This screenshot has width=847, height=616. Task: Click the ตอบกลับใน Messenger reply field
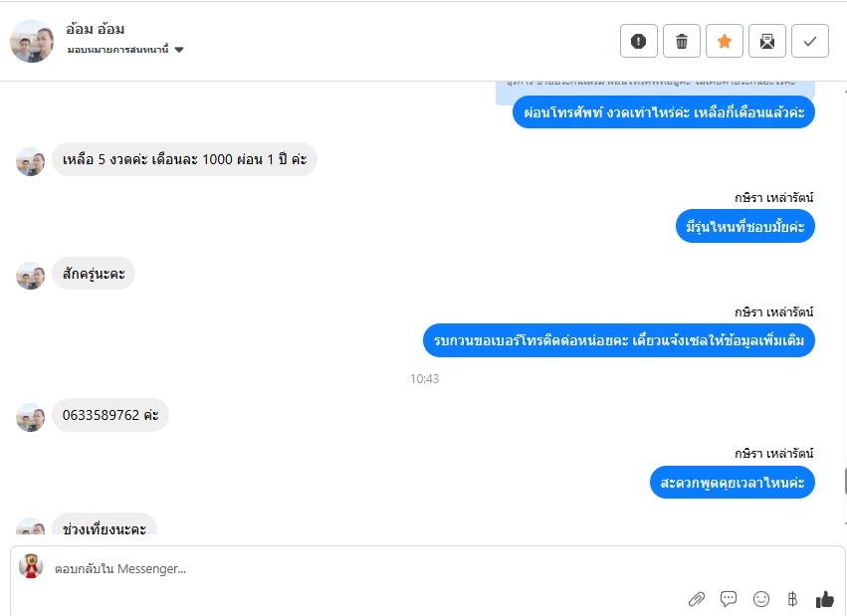click(x=367, y=568)
